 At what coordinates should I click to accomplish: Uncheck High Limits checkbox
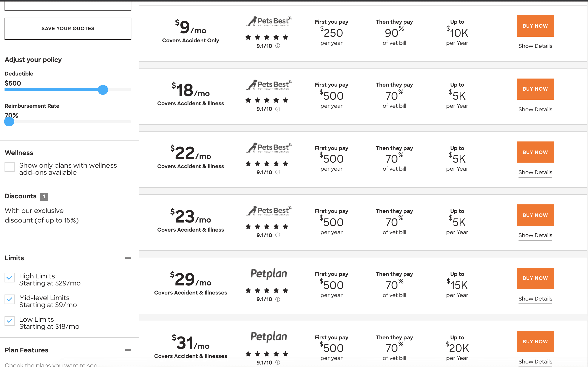pos(10,278)
